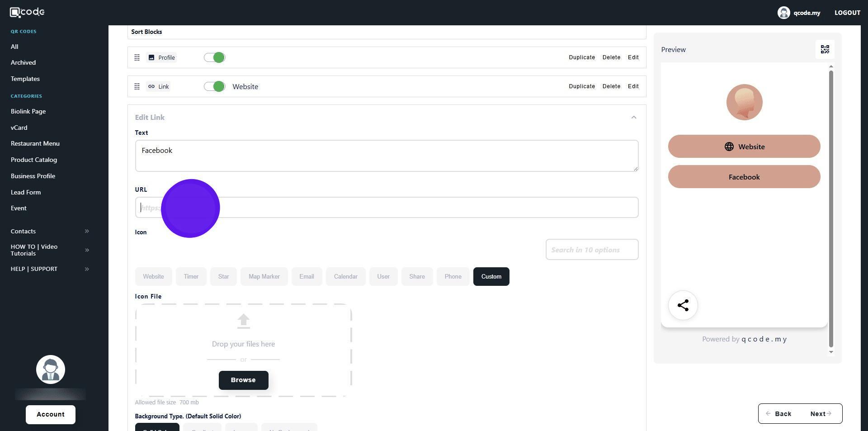Choose the User icon option
The width and height of the screenshot is (868, 431).
[x=383, y=277]
